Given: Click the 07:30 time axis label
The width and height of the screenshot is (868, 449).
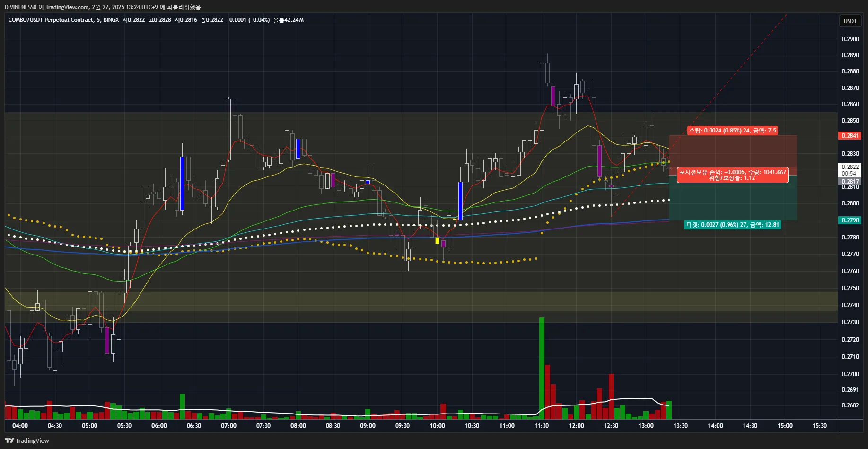Looking at the screenshot, I should pos(263,426).
